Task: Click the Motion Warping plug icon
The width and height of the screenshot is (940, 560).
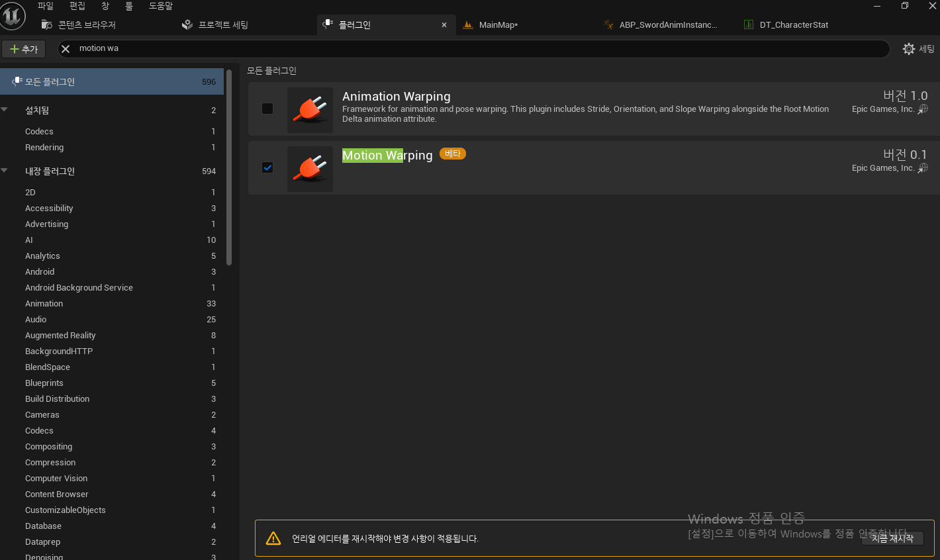Action: click(310, 169)
